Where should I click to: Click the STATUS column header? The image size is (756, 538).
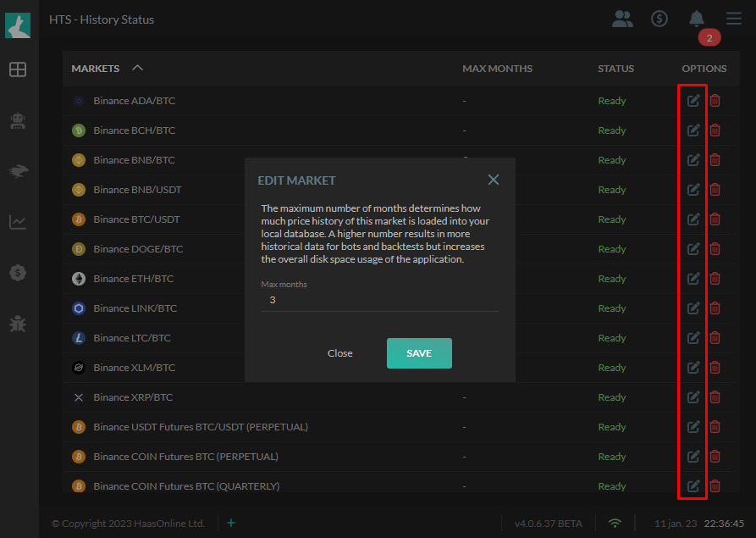click(x=615, y=69)
